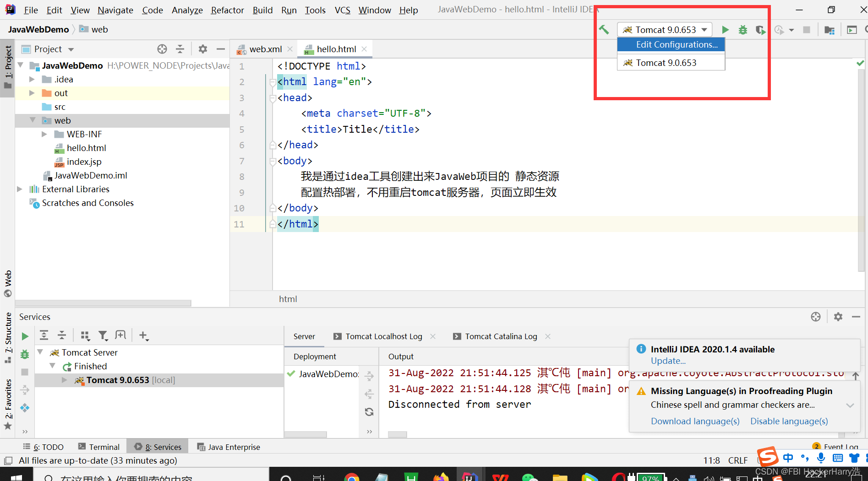Select Tomcat 9.0.653 [local] in Services tree
868x481 pixels.
click(x=131, y=380)
